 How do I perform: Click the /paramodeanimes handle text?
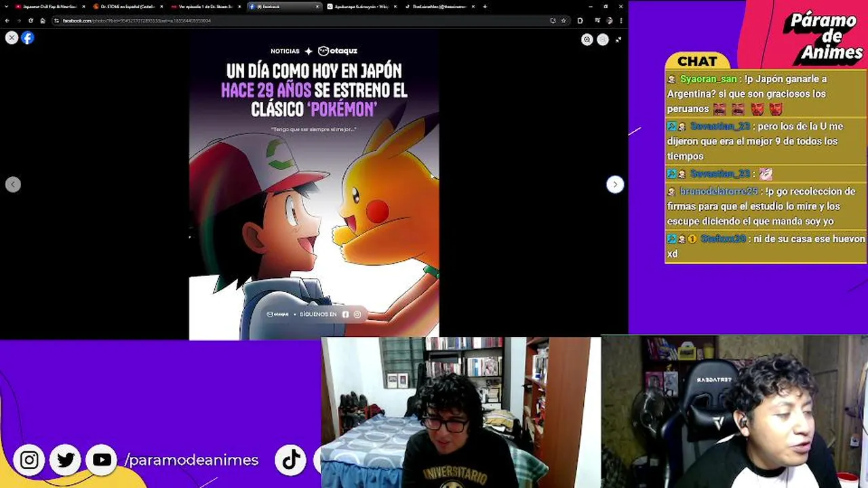[x=191, y=460]
